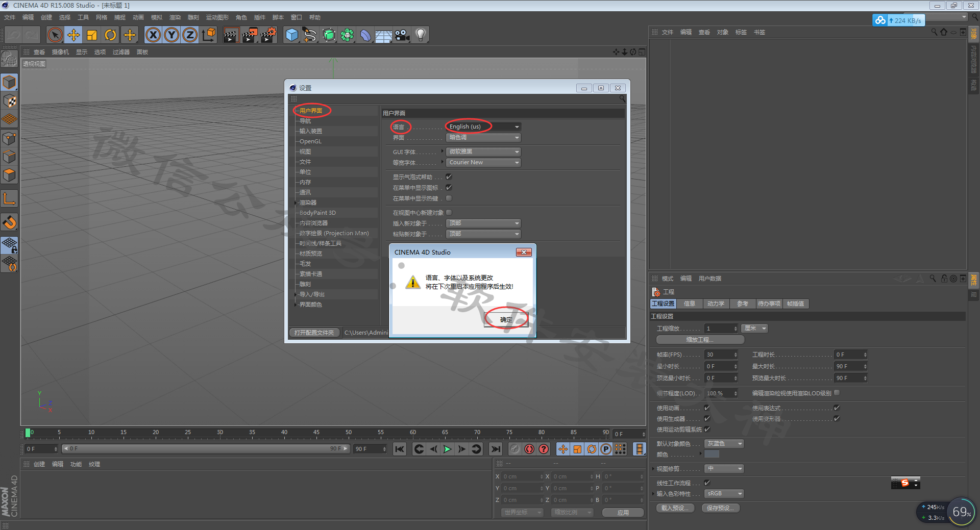Open the deformer bend object icon
The image size is (980, 530).
point(365,35)
